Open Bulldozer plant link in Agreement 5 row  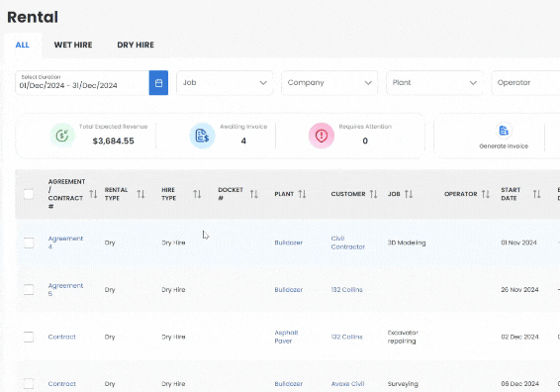click(x=289, y=290)
